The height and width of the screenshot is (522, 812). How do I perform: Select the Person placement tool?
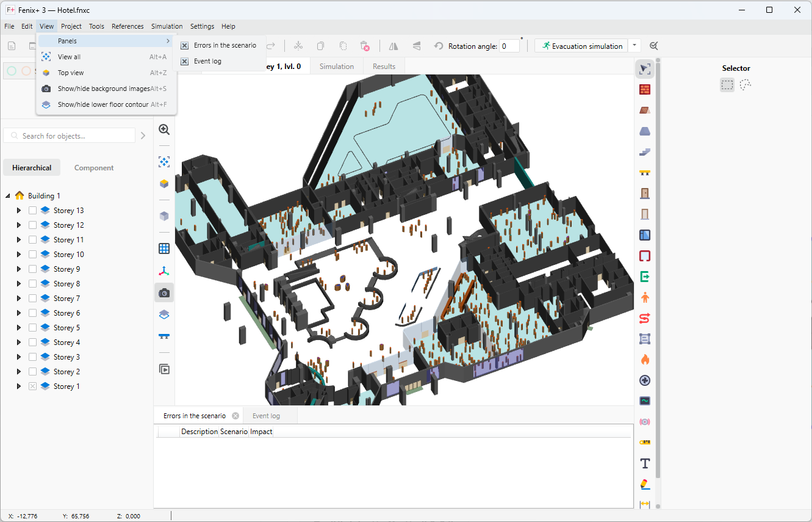pos(645,297)
